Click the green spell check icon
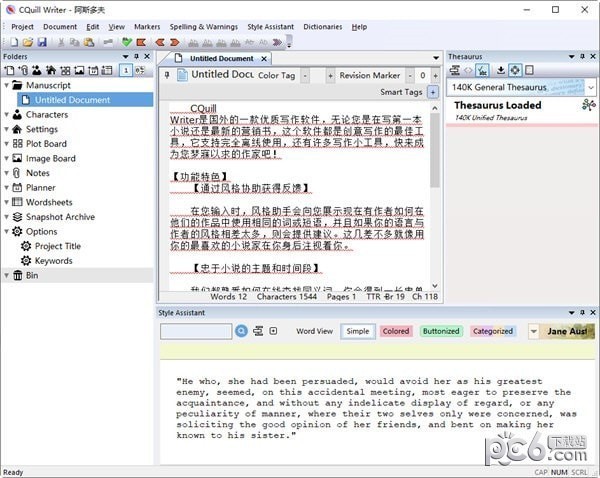Image resolution: width=600 pixels, height=478 pixels. click(x=127, y=42)
